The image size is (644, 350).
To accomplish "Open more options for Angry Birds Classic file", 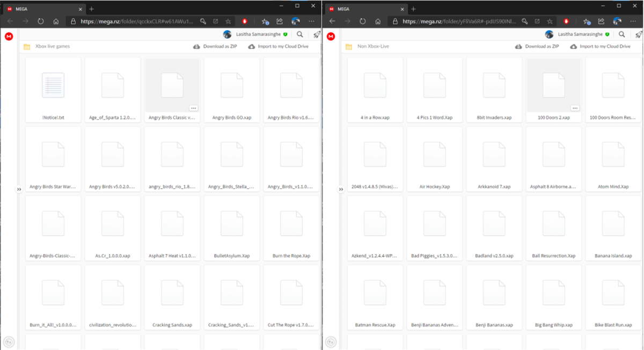I will point(193,108).
